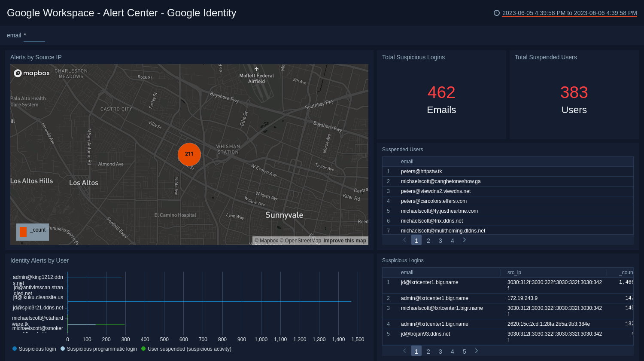Click the Improve this map link
644x361 pixels.
click(x=345, y=240)
